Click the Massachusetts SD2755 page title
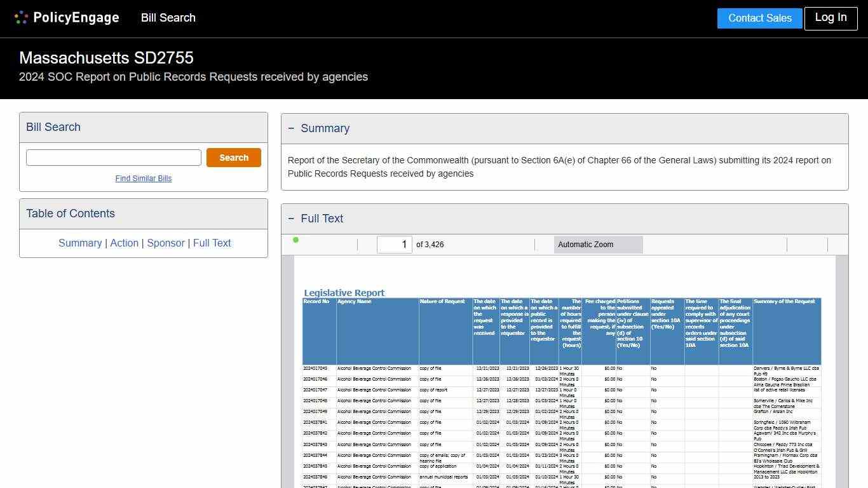This screenshot has height=488, width=868. (x=106, y=58)
